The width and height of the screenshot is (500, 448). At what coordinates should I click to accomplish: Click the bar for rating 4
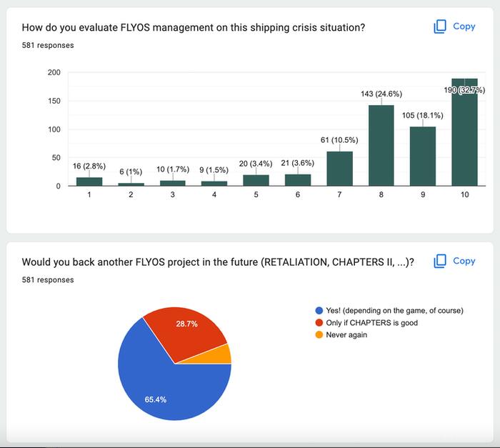(214, 184)
